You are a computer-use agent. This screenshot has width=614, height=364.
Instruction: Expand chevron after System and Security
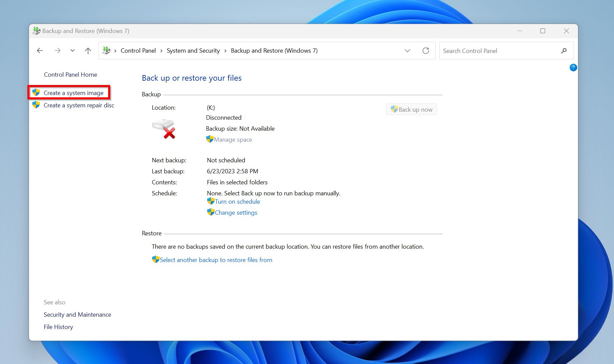click(225, 51)
